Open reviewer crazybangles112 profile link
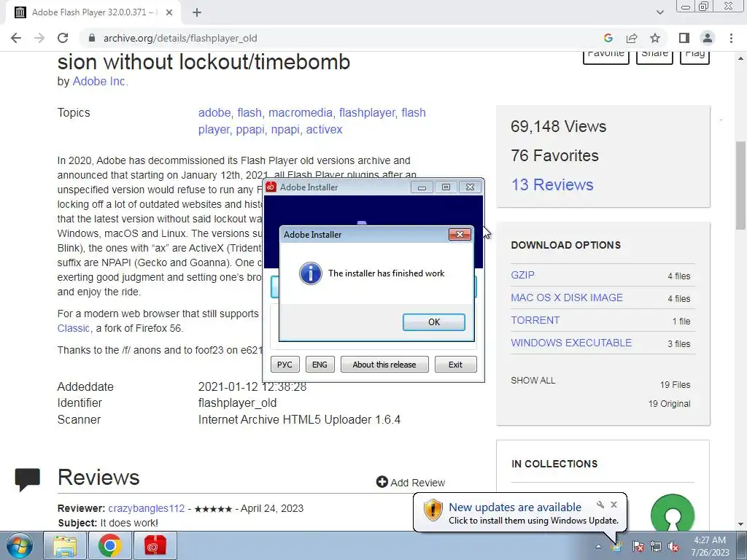The height and width of the screenshot is (560, 747). 146,508
